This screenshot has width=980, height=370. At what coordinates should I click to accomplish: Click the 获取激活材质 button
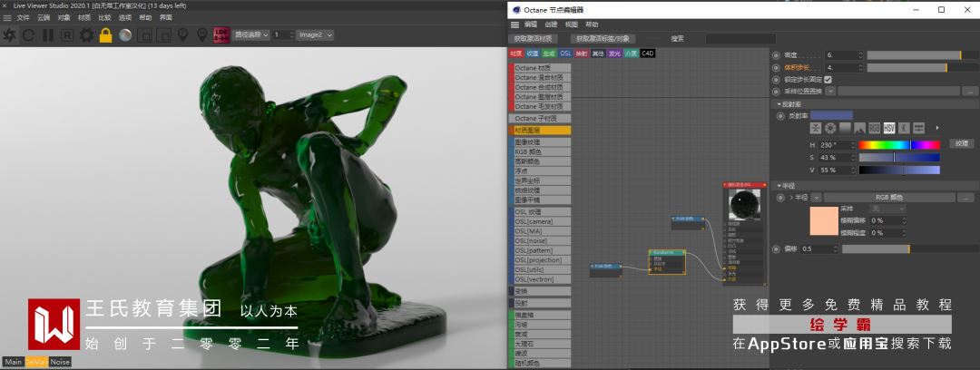point(534,39)
